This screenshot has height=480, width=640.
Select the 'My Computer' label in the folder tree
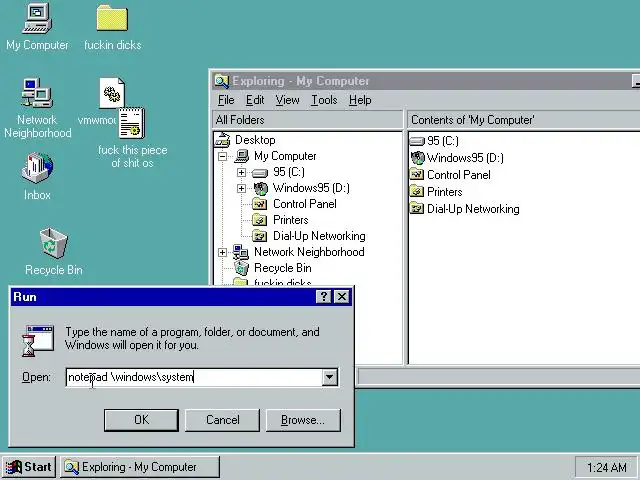click(x=285, y=156)
